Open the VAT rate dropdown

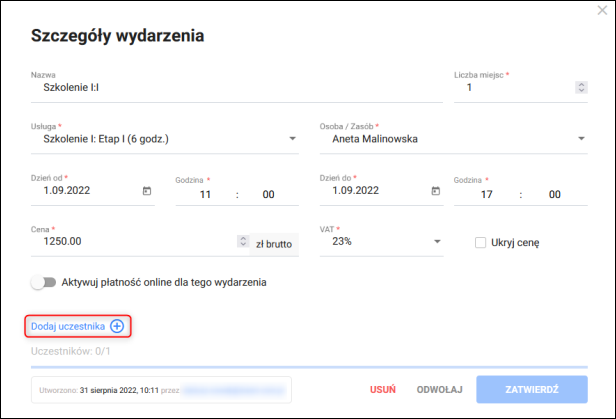(x=437, y=241)
